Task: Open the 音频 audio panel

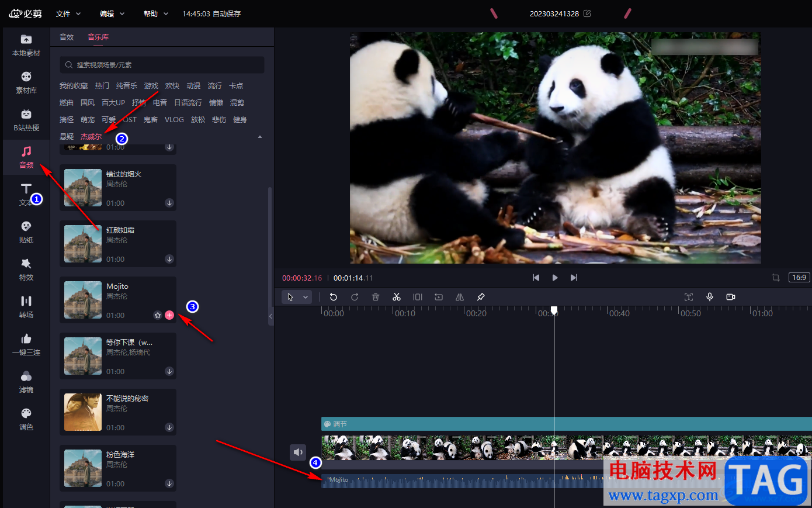Action: pyautogui.click(x=26, y=157)
